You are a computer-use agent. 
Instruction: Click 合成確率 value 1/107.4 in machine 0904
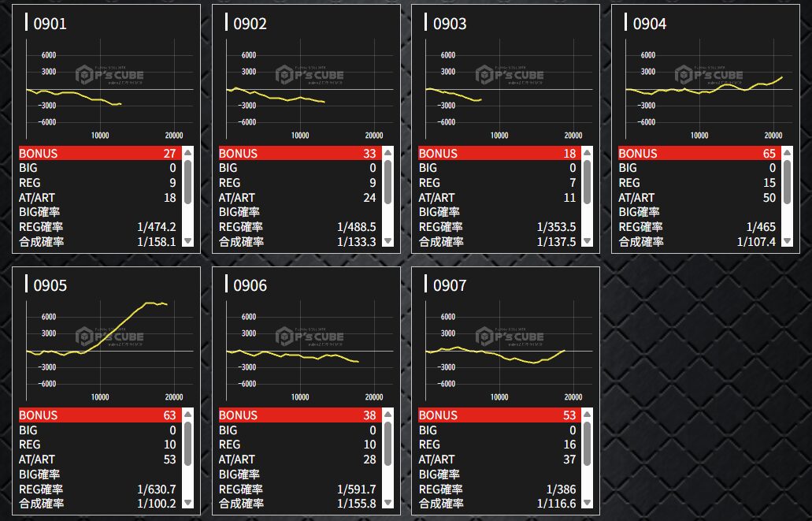(756, 241)
